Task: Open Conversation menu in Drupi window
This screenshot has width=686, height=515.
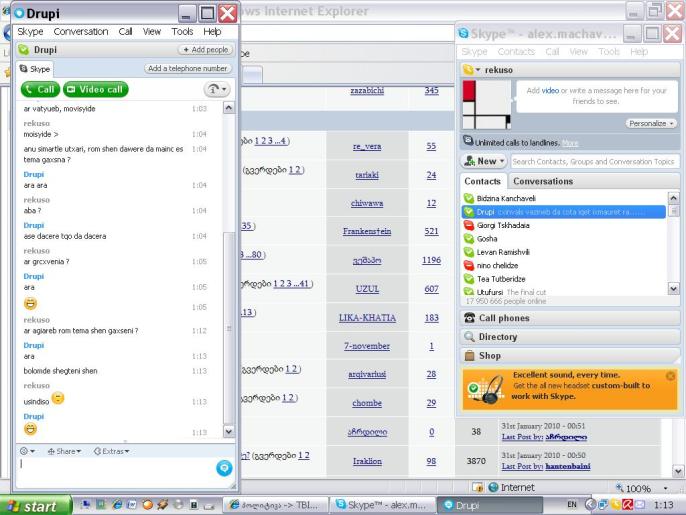Action: (x=81, y=32)
